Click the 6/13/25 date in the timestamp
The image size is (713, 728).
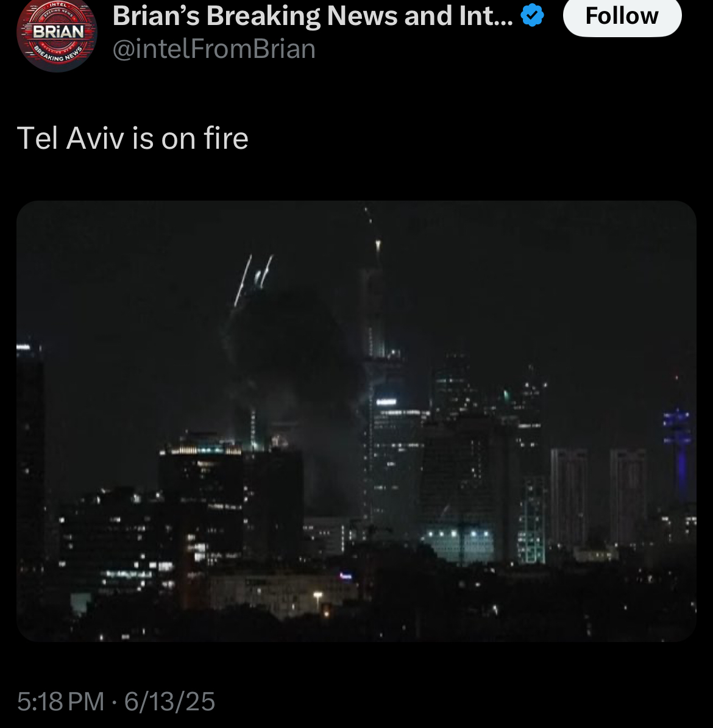tap(169, 701)
